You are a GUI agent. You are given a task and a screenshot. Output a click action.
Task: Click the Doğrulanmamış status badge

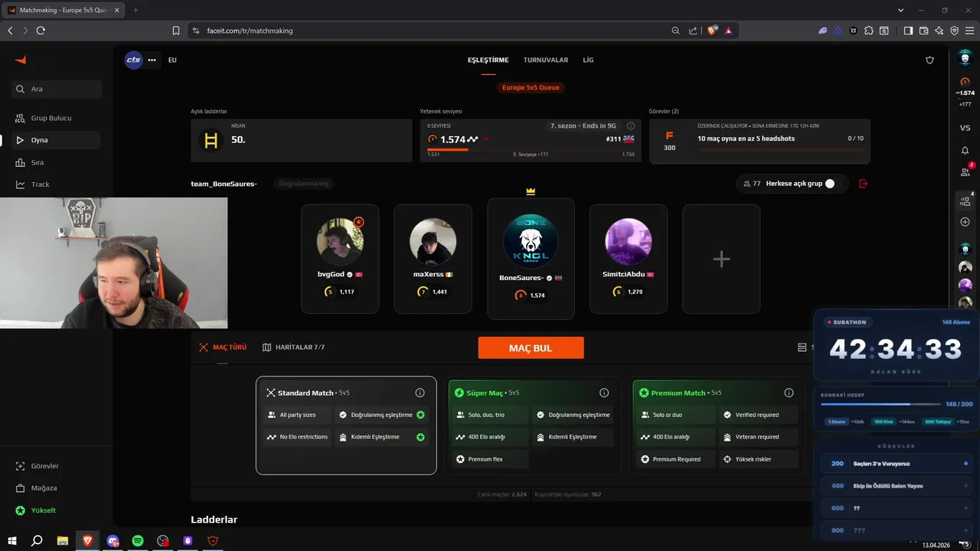click(x=304, y=184)
